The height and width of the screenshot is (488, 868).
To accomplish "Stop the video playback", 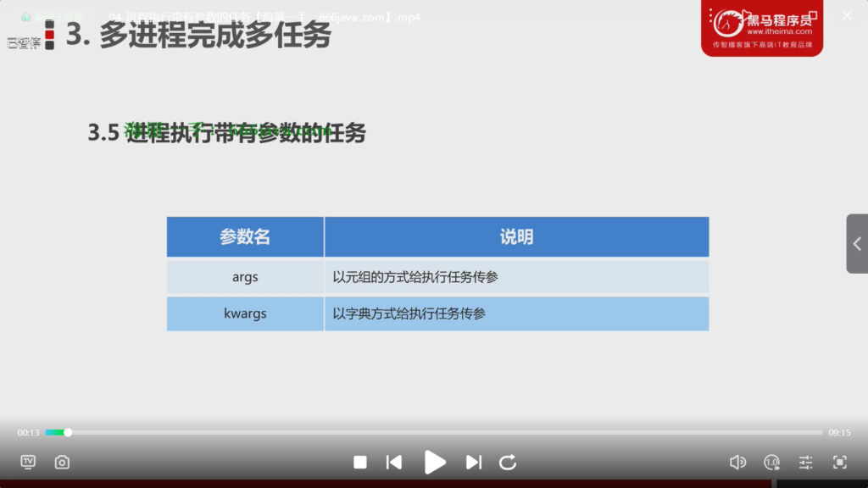I will click(360, 462).
